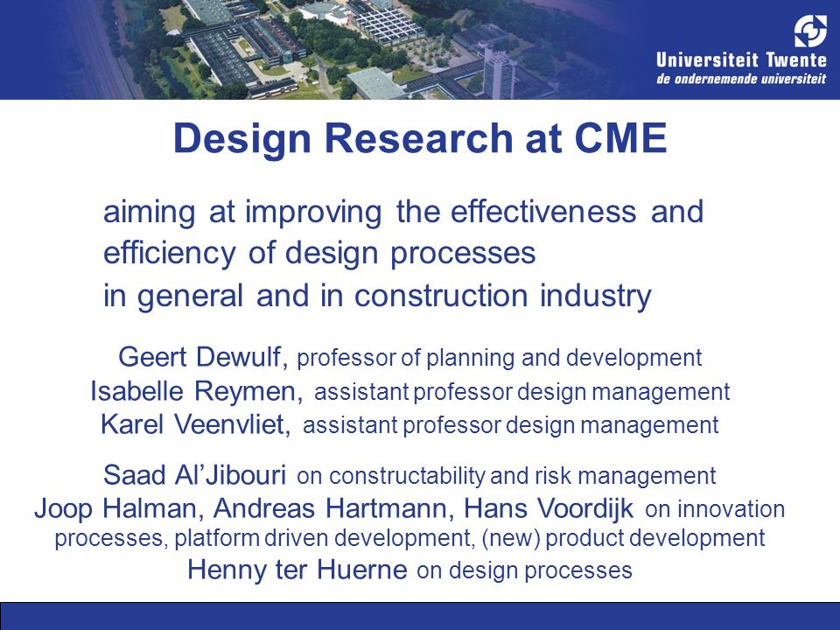840x630 pixels.
Task: Click the line starting 'processes, platform driven development'
Action: tap(409, 538)
